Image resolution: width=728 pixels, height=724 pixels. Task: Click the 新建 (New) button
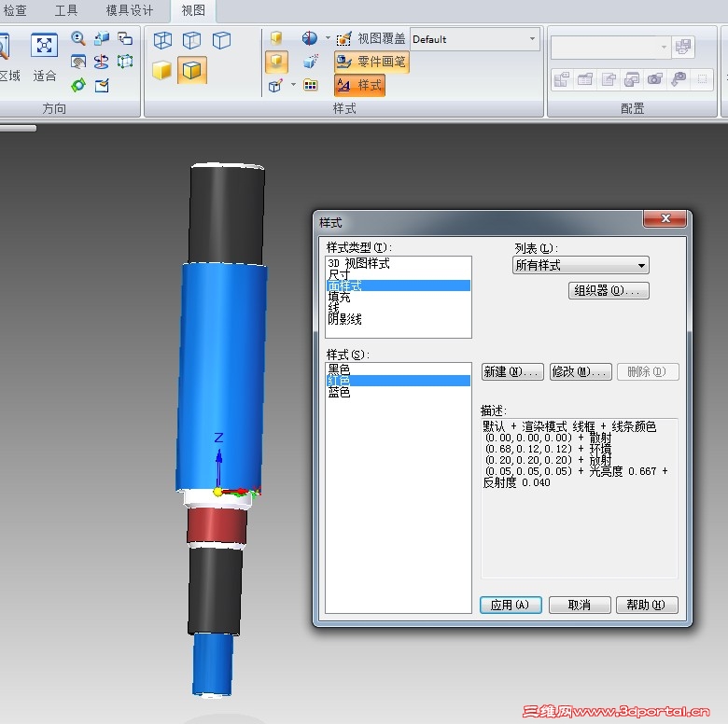click(512, 371)
